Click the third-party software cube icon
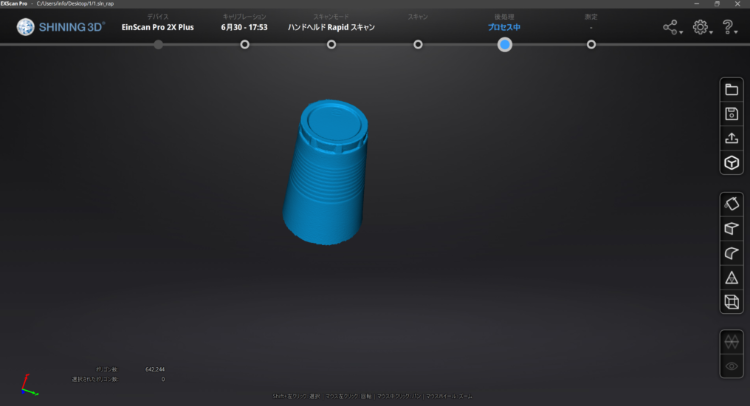Image resolution: width=750 pixels, height=406 pixels. (731, 163)
